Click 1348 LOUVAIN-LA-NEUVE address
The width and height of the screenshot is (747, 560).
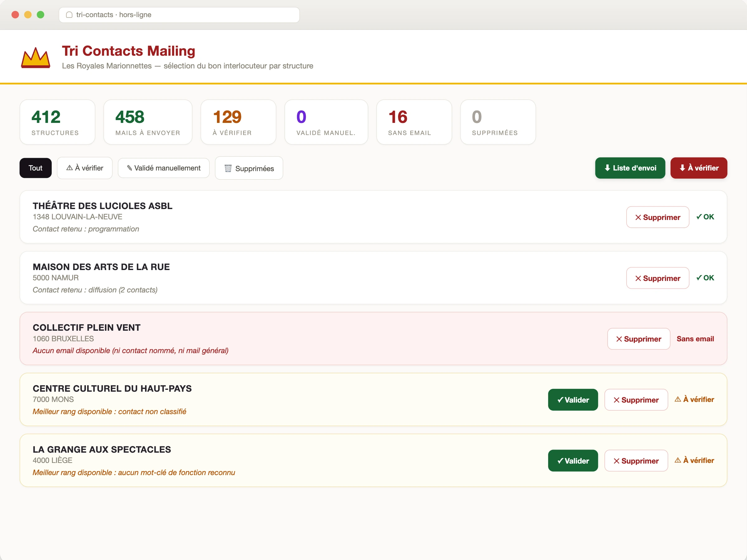click(78, 217)
